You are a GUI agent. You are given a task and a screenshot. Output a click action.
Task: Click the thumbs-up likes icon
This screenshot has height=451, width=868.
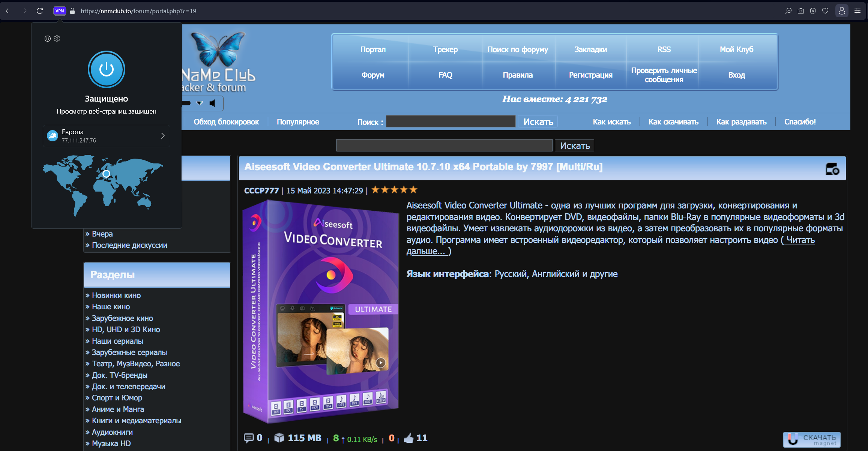click(x=408, y=438)
